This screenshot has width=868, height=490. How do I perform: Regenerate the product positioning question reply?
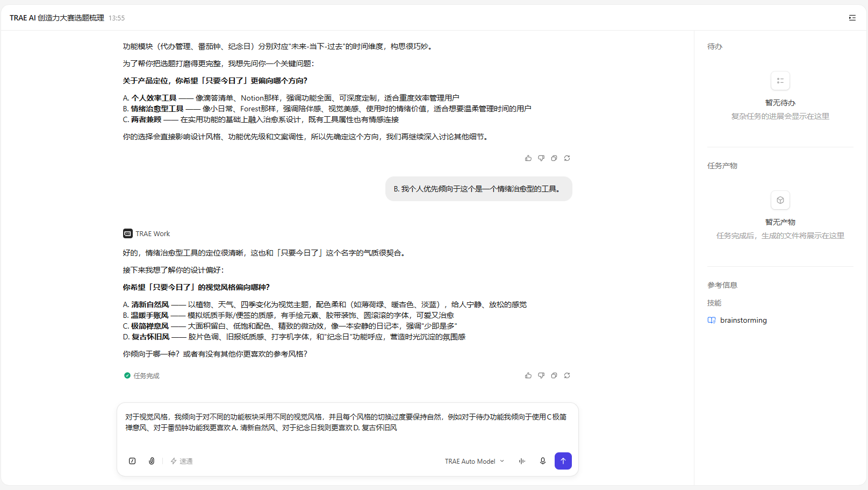(x=567, y=158)
